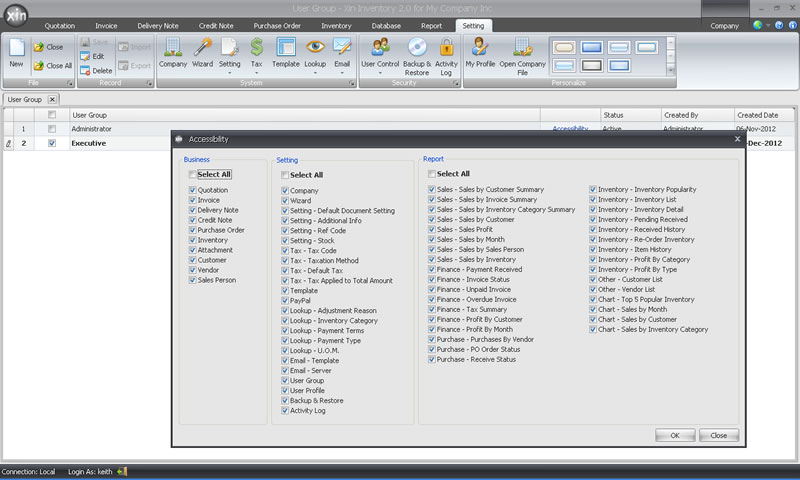800x480 pixels.
Task: Expand the File group launcher
Action: [69, 83]
